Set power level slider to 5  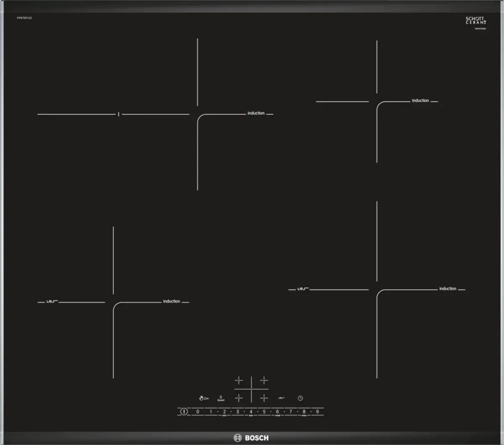[264, 412]
